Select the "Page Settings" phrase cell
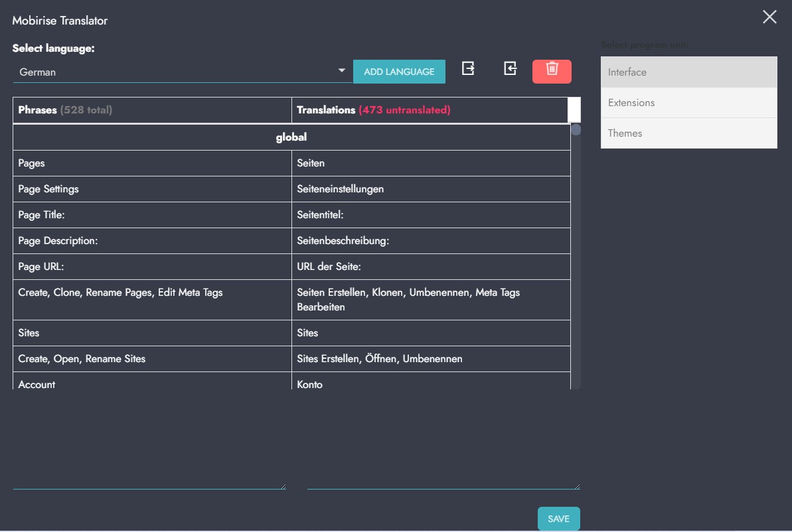Viewport: 792px width, 532px height. coord(152,189)
